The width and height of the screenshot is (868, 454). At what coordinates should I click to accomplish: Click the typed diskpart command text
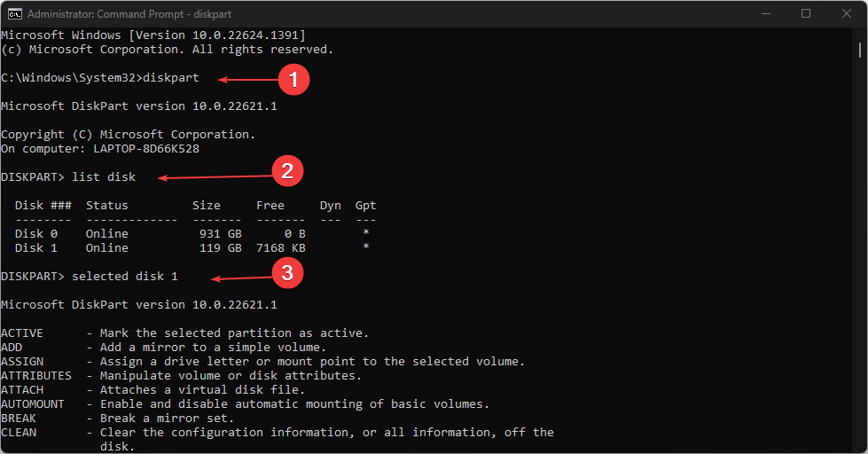click(171, 78)
